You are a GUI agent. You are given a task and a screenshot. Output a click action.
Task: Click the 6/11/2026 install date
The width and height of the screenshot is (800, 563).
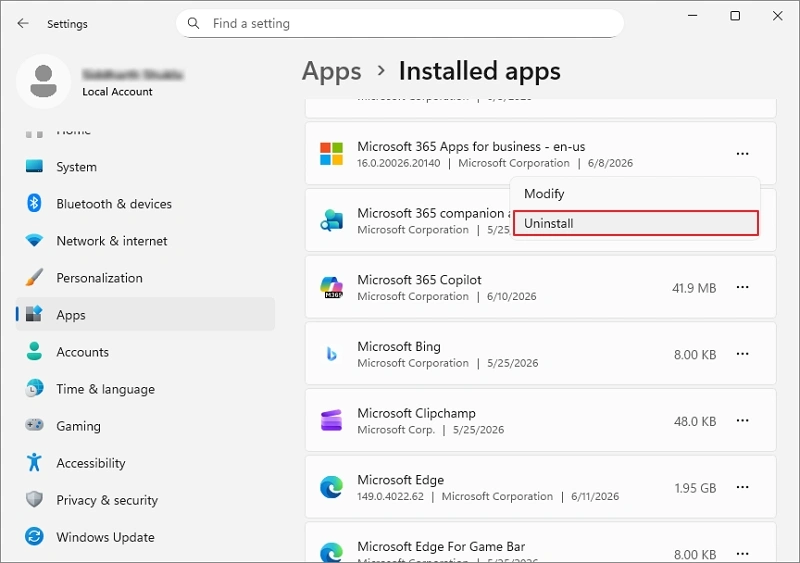(595, 497)
